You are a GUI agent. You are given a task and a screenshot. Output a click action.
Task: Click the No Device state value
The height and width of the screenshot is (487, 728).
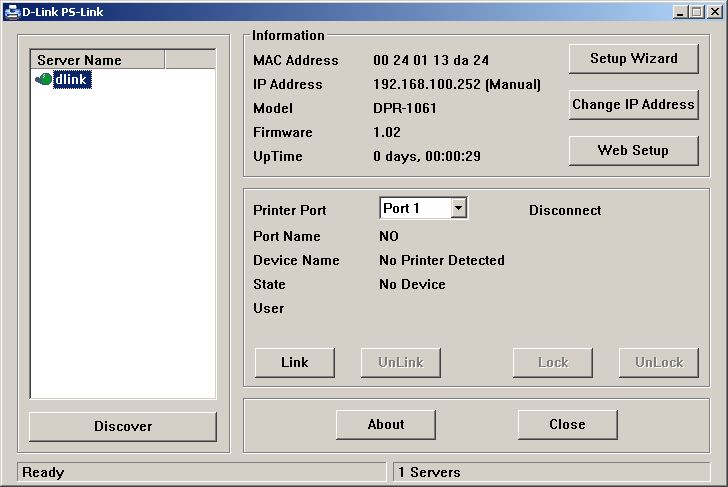[412, 284]
